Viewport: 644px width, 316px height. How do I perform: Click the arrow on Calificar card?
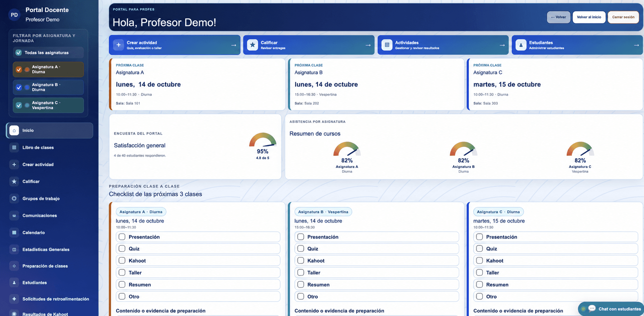coord(368,45)
